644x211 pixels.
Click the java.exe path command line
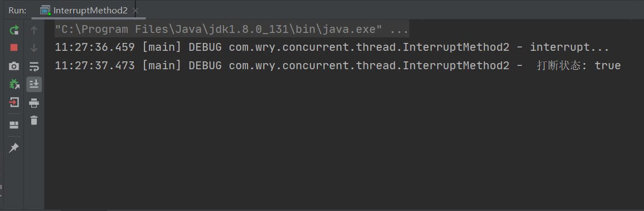(x=232, y=29)
